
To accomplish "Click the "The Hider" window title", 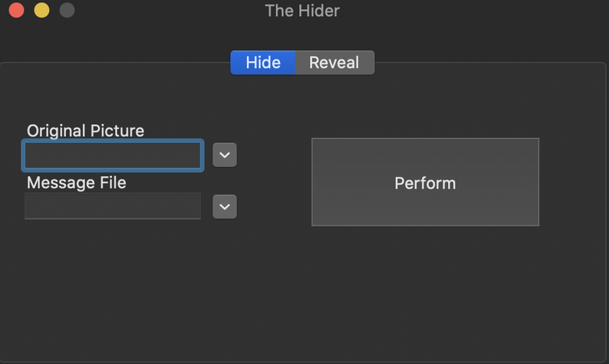I will pyautogui.click(x=302, y=11).
